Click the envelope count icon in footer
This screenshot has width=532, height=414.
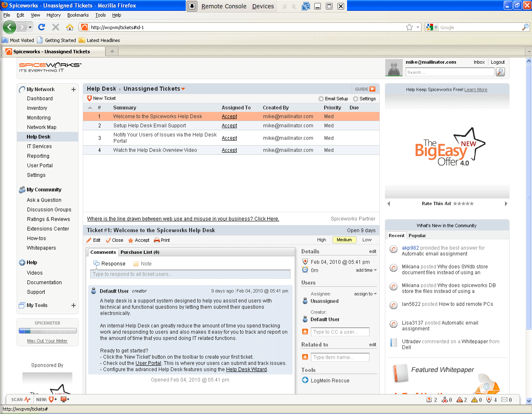504,400
